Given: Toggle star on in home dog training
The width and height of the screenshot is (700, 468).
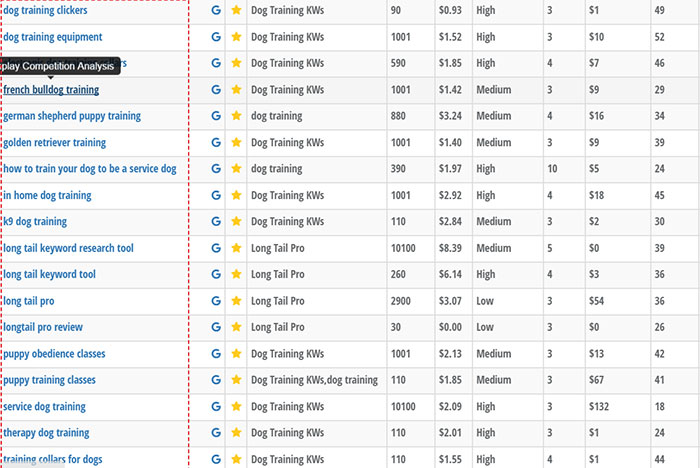Looking at the screenshot, I should (x=237, y=196).
